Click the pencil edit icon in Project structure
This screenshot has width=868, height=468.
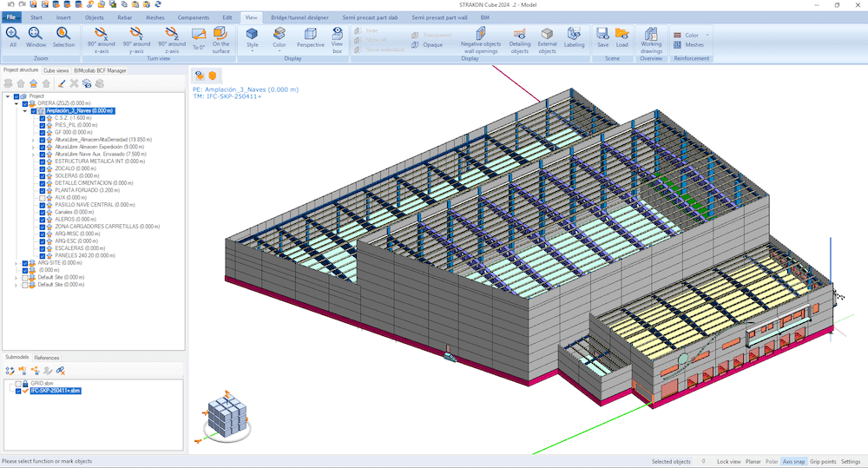pos(62,83)
